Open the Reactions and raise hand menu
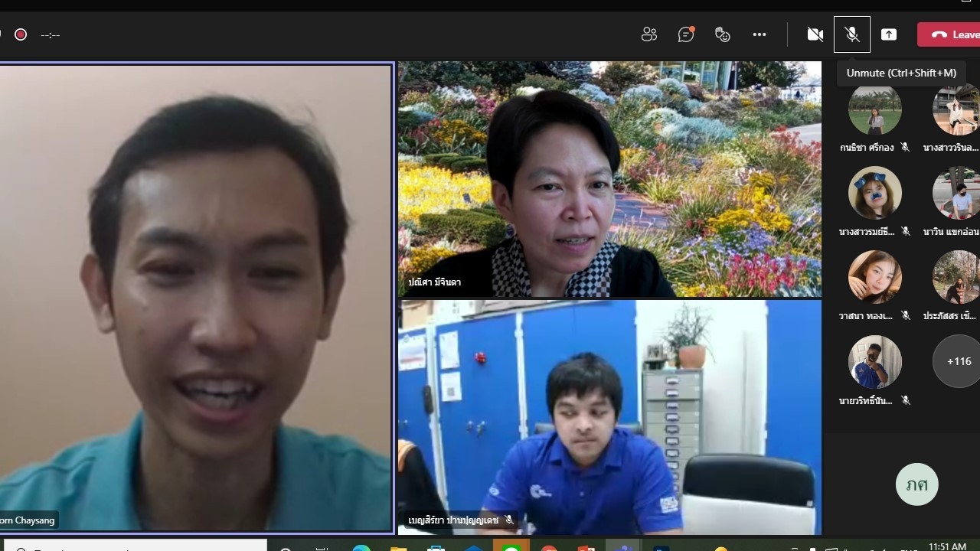 point(722,34)
